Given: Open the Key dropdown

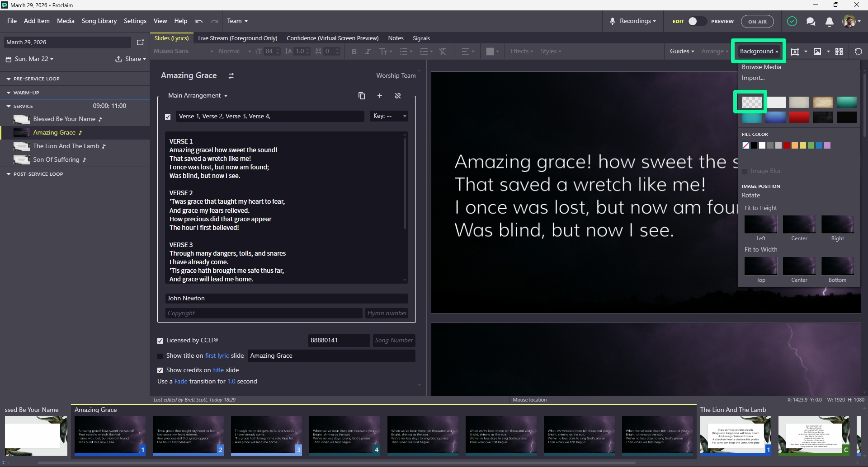Looking at the screenshot, I should 389,116.
